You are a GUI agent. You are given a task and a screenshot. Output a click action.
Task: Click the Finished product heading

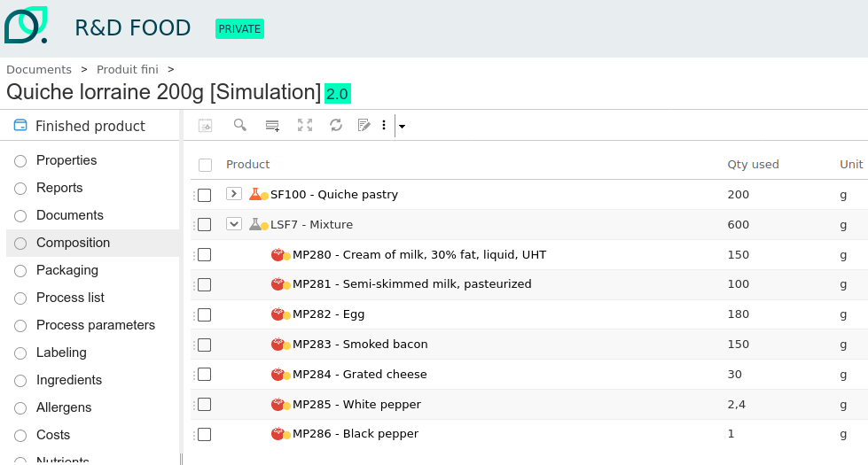click(x=90, y=126)
